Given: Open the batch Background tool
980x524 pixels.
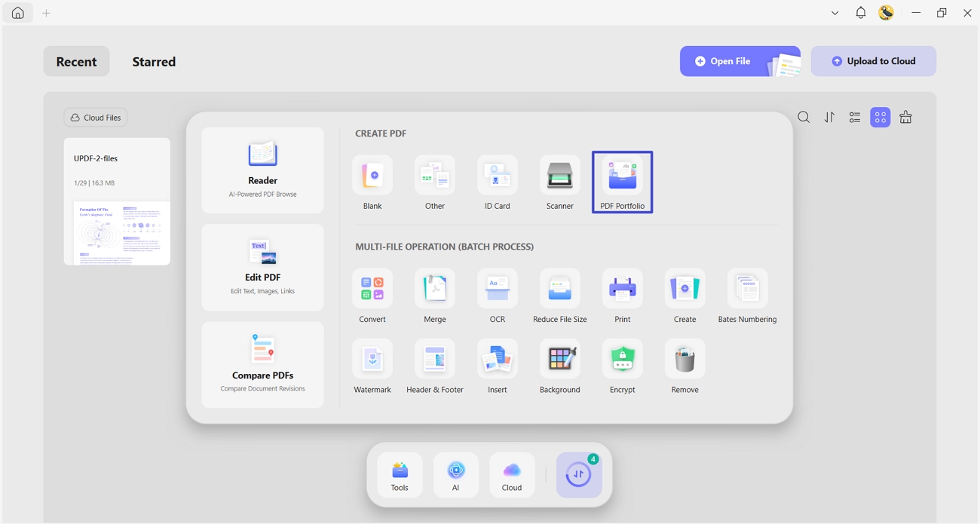Looking at the screenshot, I should pyautogui.click(x=560, y=366).
